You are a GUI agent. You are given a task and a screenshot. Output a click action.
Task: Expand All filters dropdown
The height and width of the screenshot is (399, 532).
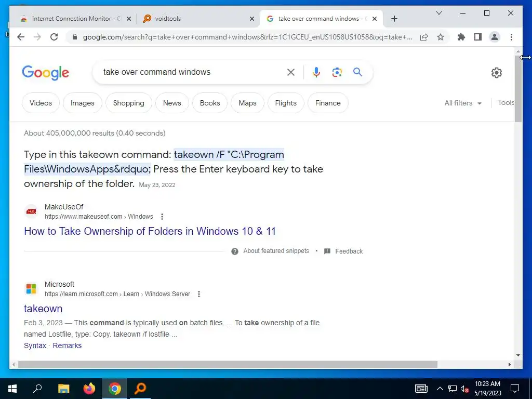pos(463,103)
